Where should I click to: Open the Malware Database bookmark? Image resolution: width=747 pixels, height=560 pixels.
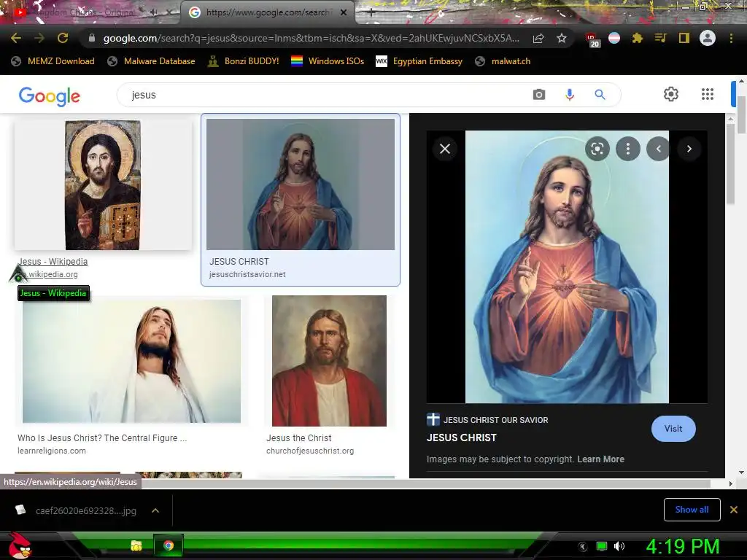click(x=151, y=61)
